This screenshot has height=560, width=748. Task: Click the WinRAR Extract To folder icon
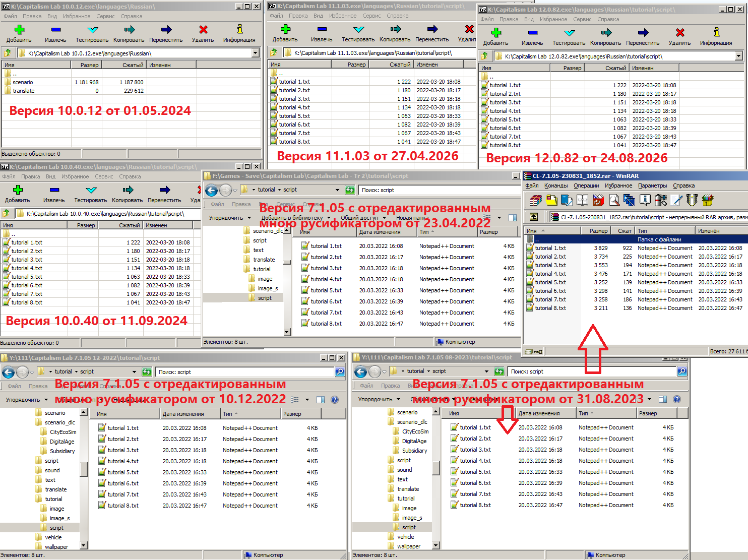(x=551, y=201)
